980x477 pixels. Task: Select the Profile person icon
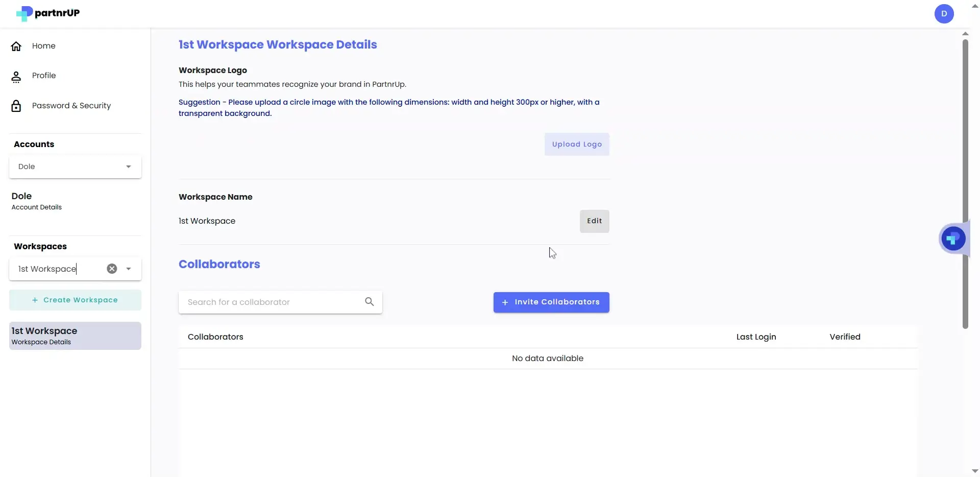point(16,77)
